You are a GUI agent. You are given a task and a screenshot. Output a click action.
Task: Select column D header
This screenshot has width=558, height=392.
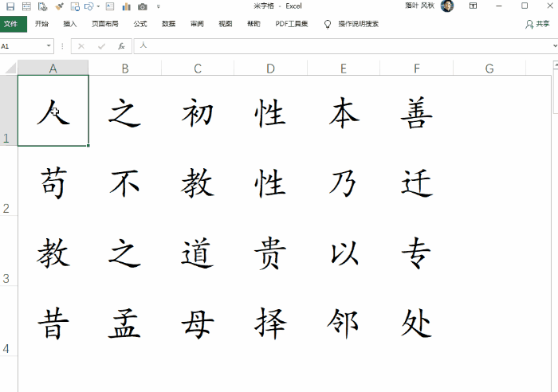pos(270,68)
